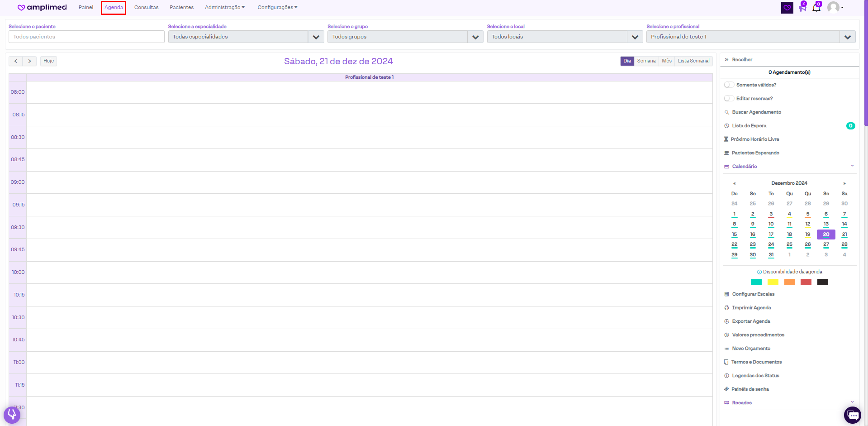Open Configurar Escalas link

753,294
